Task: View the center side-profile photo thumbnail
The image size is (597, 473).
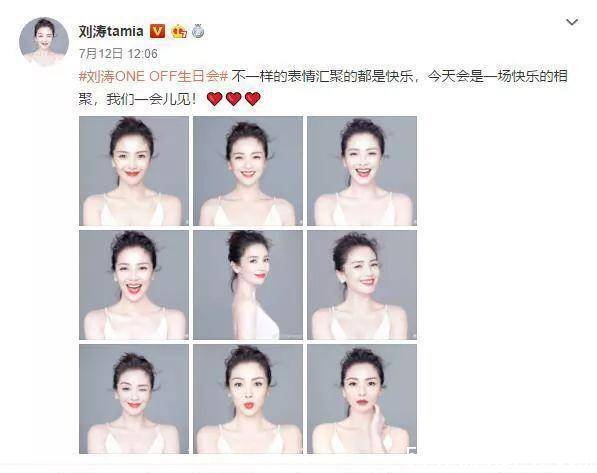Action: (248, 285)
